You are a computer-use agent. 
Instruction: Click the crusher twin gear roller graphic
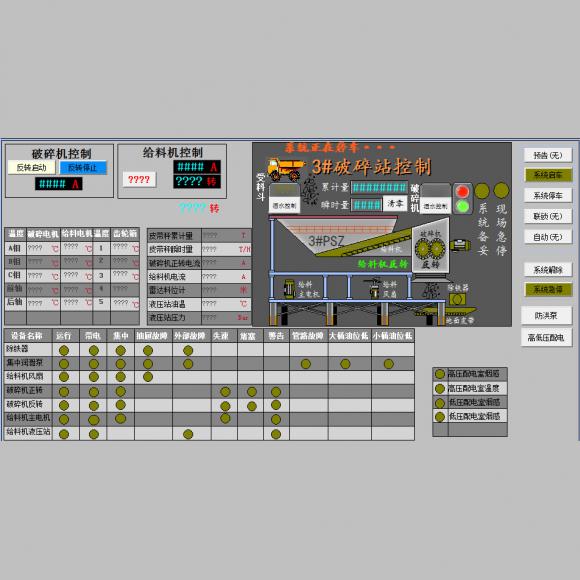[429, 249]
